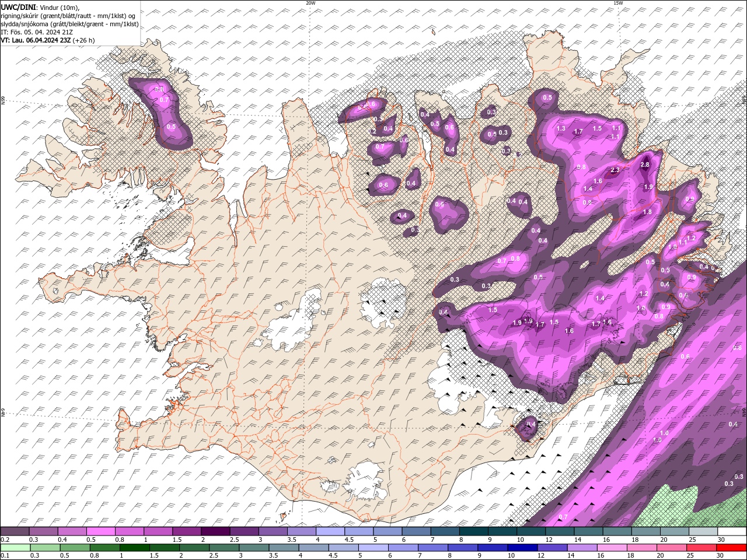This screenshot has width=747, height=560.
Task: Pick the lower legend swatch between 14 and 16
Action: (581, 547)
